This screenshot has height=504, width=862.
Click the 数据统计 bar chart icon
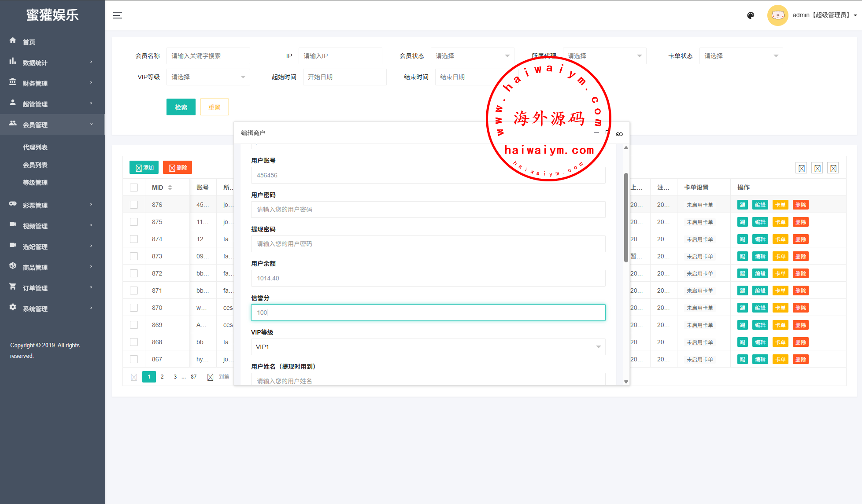coord(13,62)
